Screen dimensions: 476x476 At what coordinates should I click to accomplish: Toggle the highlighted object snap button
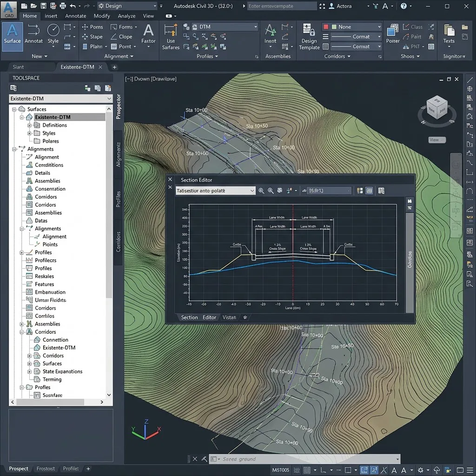point(364,470)
